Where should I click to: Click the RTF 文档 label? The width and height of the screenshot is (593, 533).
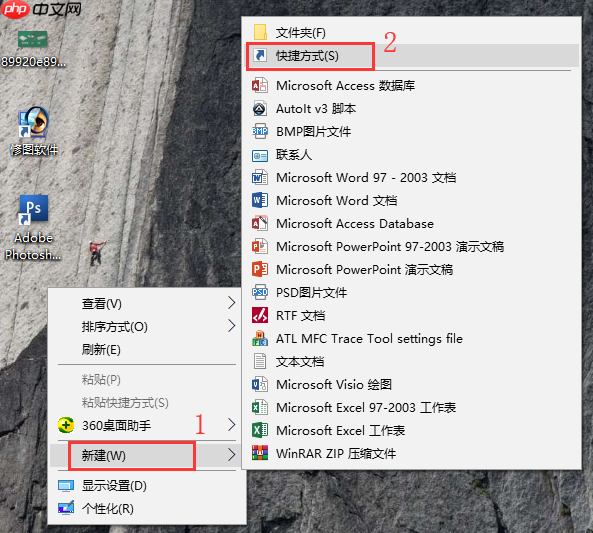[300, 315]
